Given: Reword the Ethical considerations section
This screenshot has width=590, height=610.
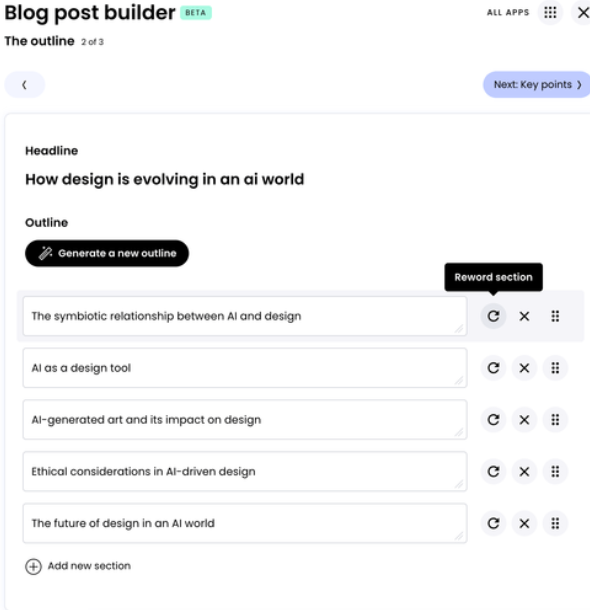Looking at the screenshot, I should 493,471.
